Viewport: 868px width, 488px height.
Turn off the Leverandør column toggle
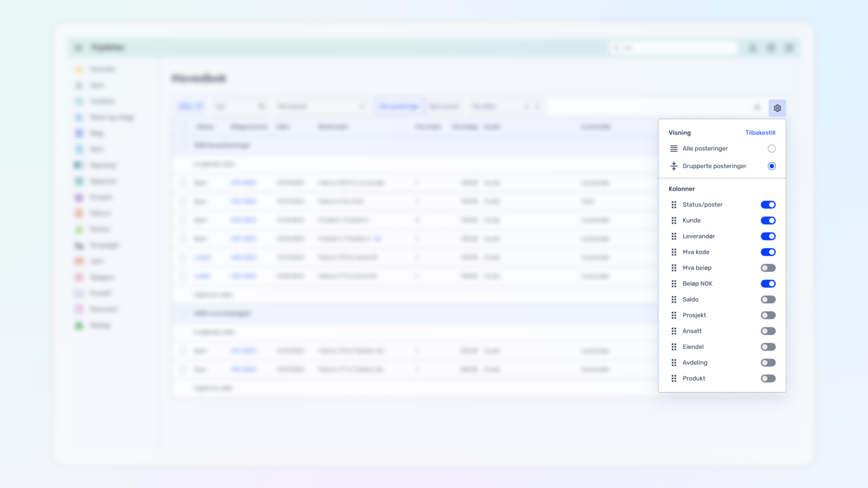point(768,237)
